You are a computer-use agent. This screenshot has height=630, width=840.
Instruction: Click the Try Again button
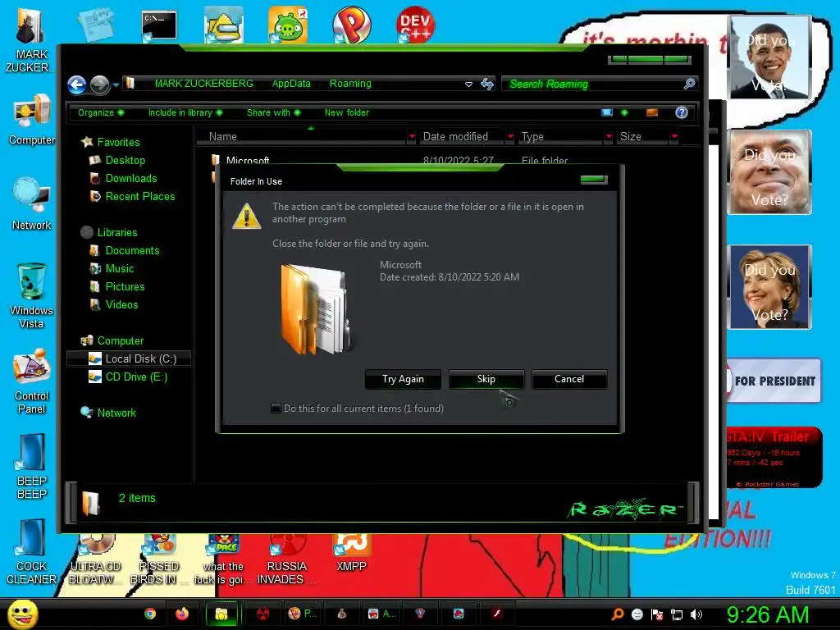tap(403, 379)
